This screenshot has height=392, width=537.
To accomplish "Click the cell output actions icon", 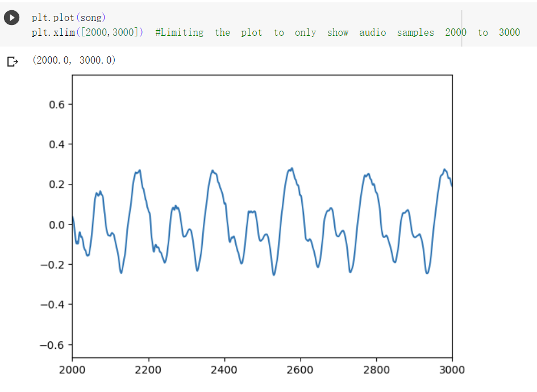I will [12, 61].
